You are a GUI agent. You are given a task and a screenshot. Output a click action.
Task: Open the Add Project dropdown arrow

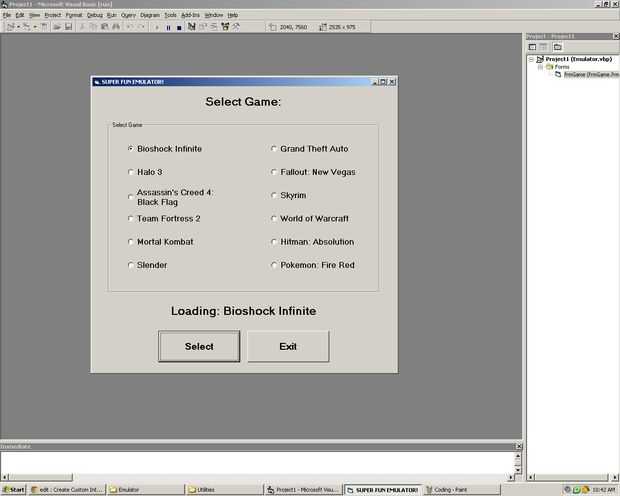(x=18, y=27)
